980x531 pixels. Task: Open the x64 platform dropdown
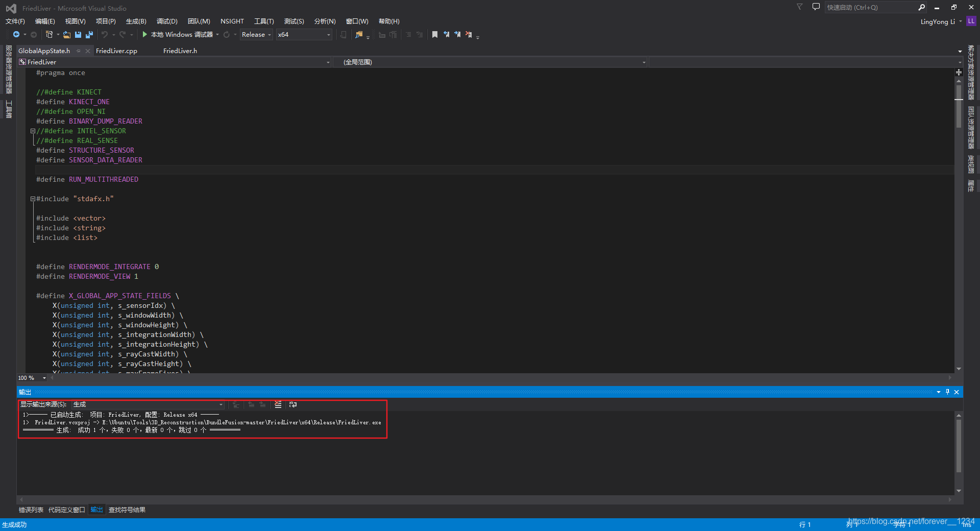(x=304, y=35)
